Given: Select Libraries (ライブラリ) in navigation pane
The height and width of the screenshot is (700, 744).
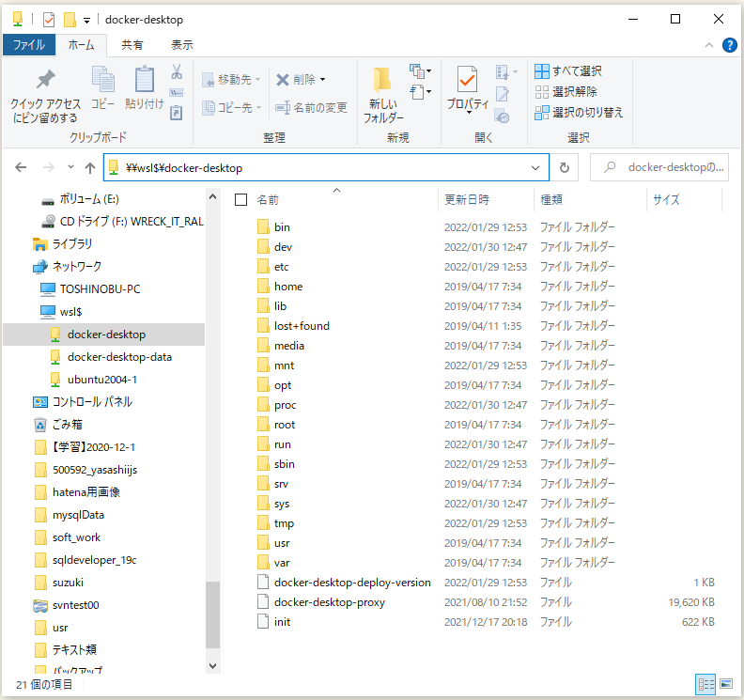Looking at the screenshot, I should (62, 244).
